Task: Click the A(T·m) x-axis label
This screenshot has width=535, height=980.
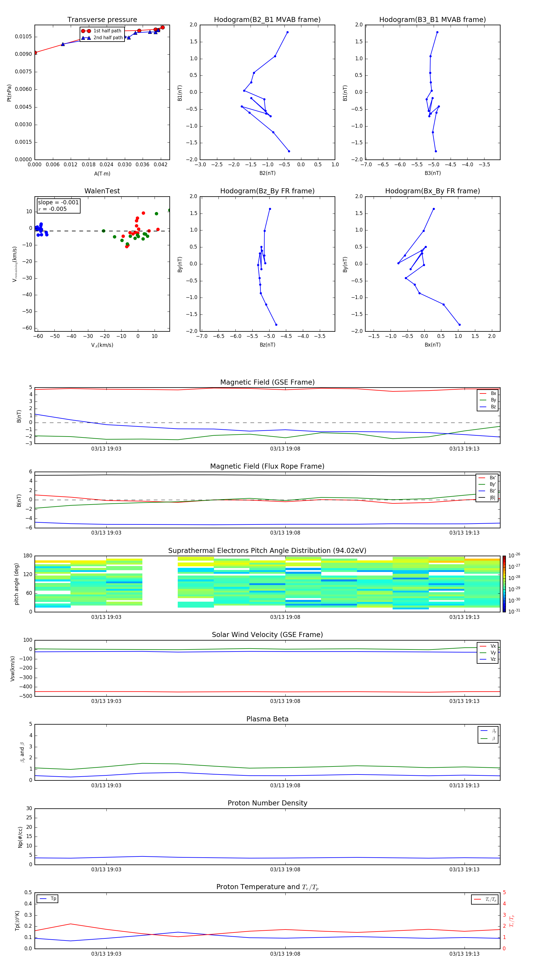Action: pos(102,174)
